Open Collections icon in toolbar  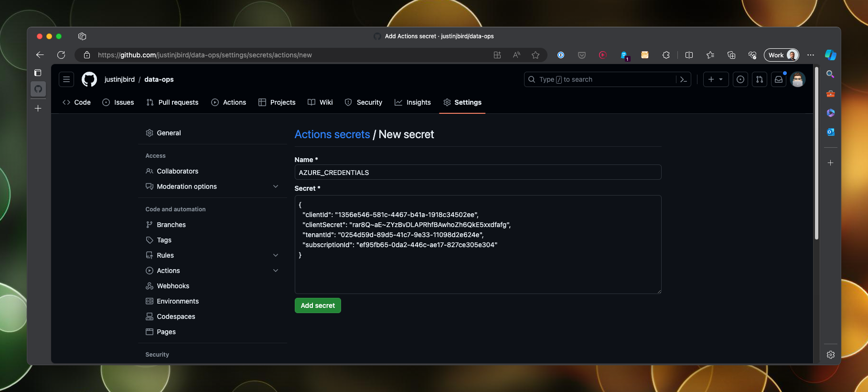pyautogui.click(x=731, y=55)
